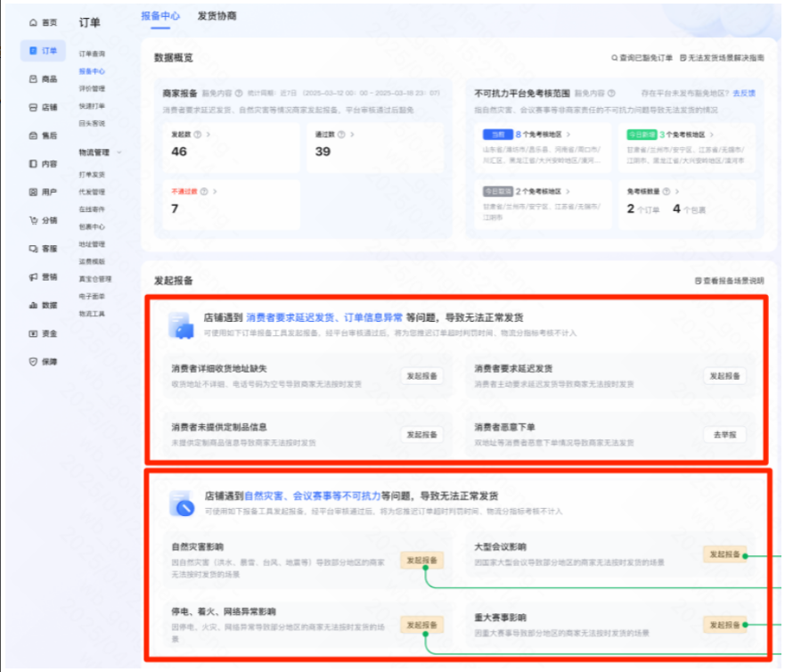Click help icon next to 不可抗力平台免考核范围 豁免内容
785x672 pixels.
click(x=611, y=94)
